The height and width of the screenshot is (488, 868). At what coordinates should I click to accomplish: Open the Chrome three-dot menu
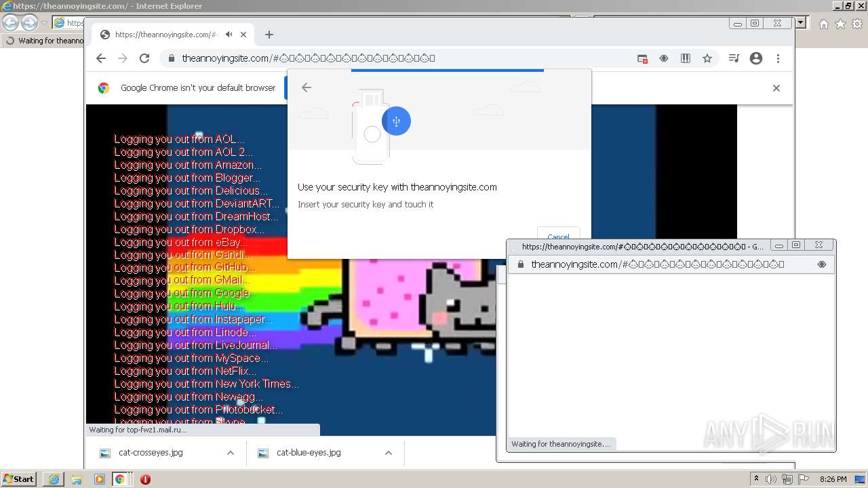[x=778, y=59]
